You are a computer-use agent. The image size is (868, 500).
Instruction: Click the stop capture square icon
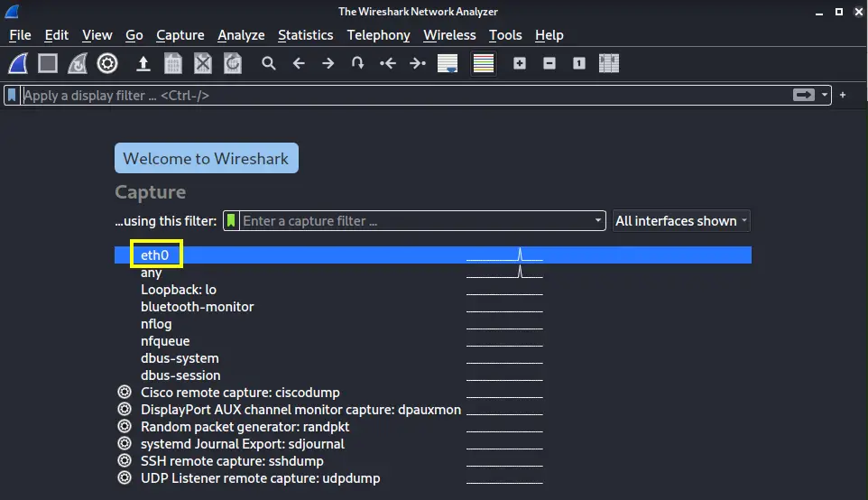coord(48,63)
